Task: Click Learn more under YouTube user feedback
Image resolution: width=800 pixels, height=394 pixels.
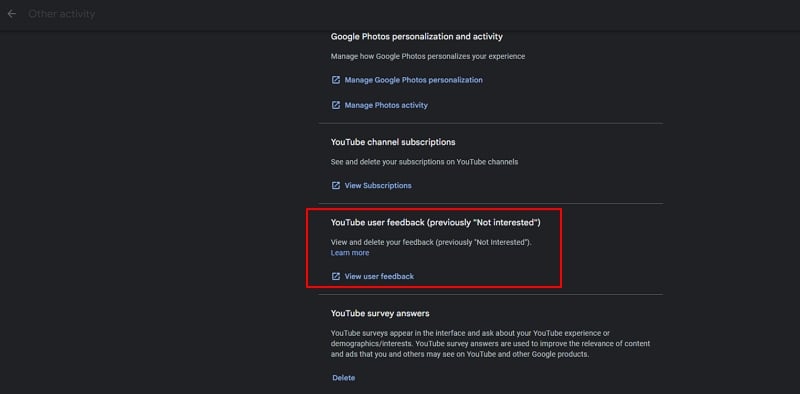Action: coord(350,253)
